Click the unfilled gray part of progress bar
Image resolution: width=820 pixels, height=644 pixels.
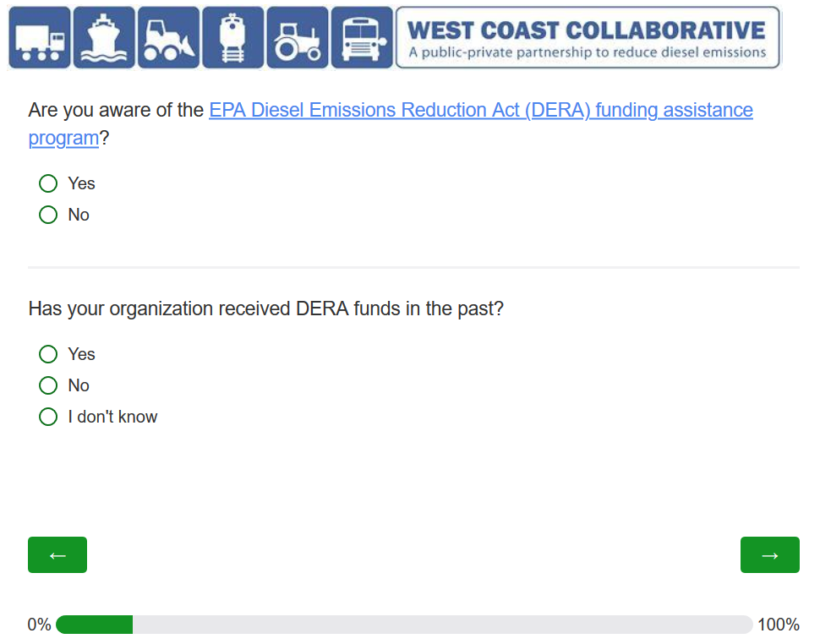tap(440, 625)
